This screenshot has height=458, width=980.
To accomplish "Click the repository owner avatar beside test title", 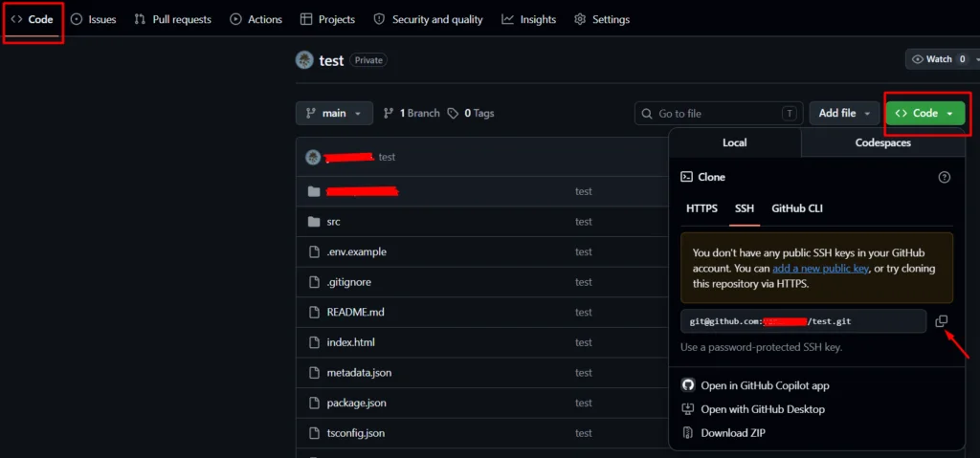I will click(304, 60).
